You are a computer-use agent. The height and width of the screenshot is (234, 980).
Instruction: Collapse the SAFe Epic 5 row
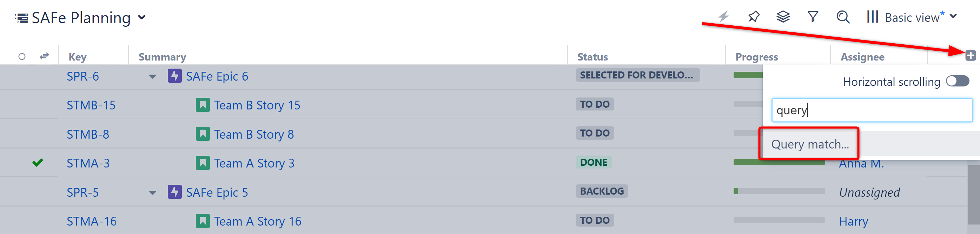pyautogui.click(x=153, y=192)
